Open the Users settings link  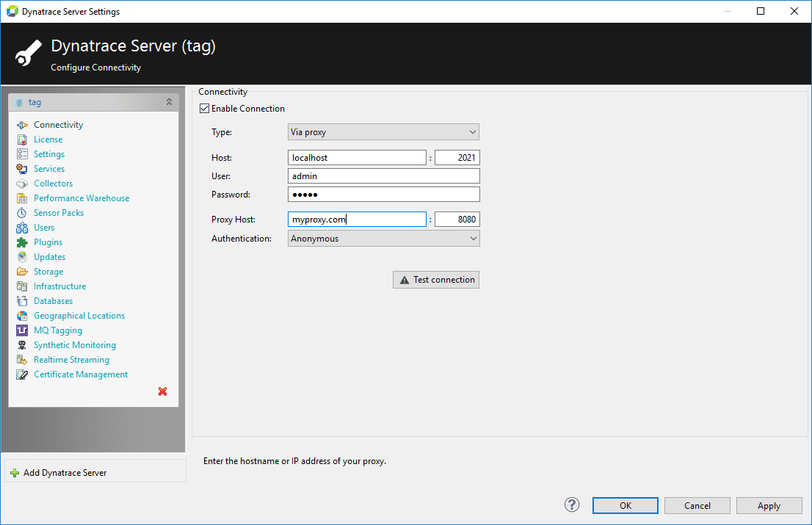pos(44,228)
